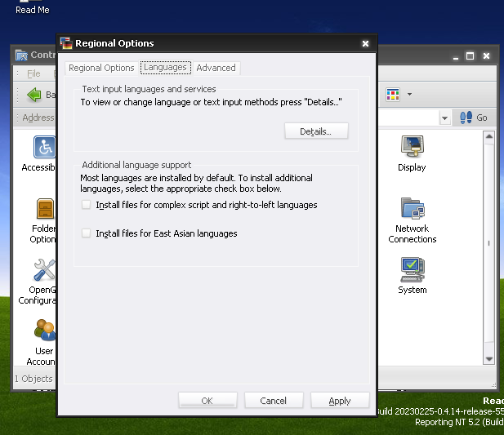504x435 pixels.
Task: Open the OpenGL Configuration wrench icon
Action: pyautogui.click(x=44, y=269)
